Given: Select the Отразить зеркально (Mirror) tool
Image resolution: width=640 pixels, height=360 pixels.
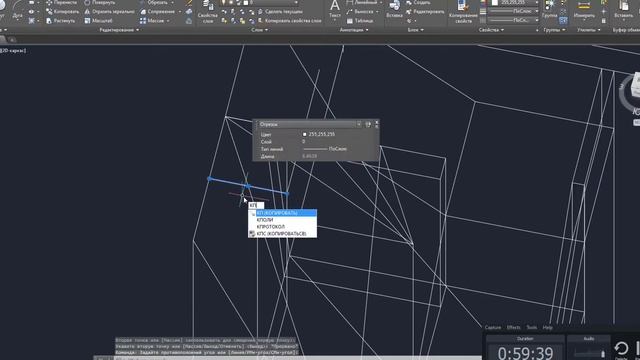Looking at the screenshot, I should pos(109,11).
